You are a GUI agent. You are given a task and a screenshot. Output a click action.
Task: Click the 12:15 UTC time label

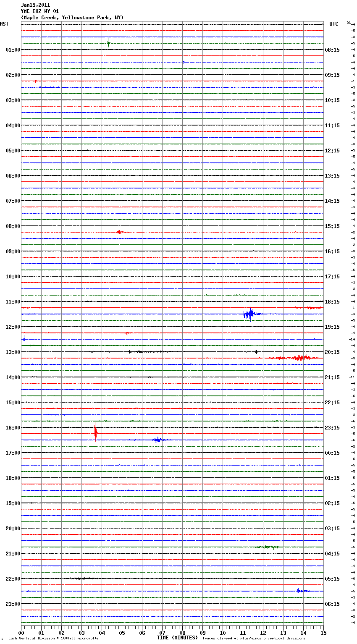332,151
